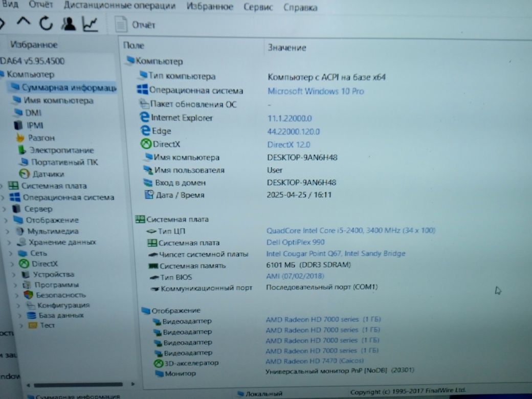Click the Программы tree icon

(x=27, y=284)
